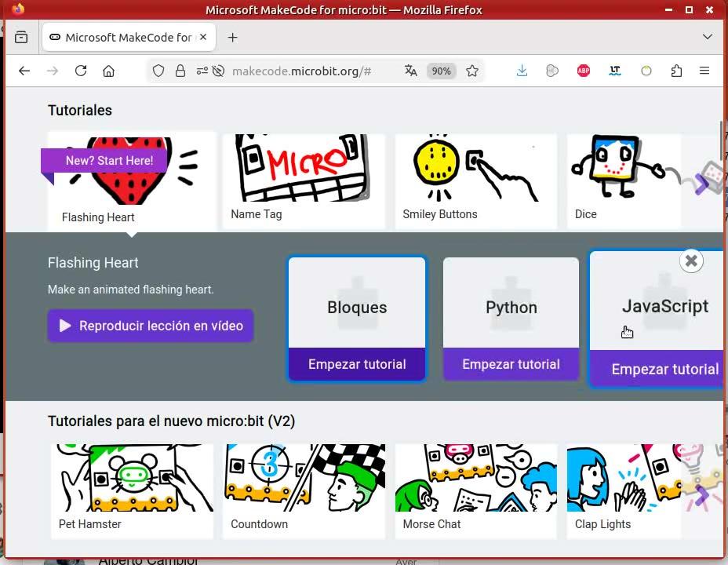Click the grey extension icon beside downloads
Viewport: 728px width, 565px height.
pyautogui.click(x=552, y=71)
